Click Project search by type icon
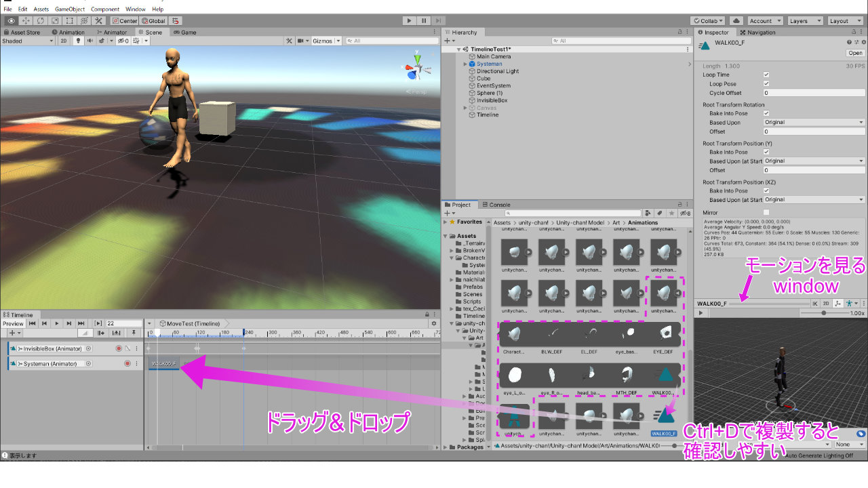The width and height of the screenshot is (868, 488). pos(648,213)
